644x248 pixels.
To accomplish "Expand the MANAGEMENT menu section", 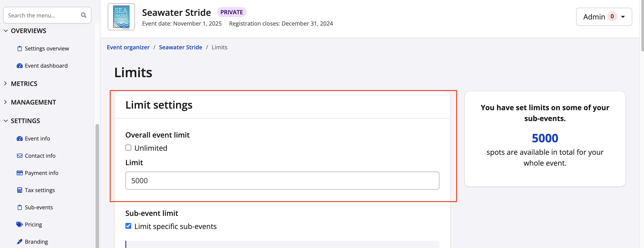I will (33, 102).
